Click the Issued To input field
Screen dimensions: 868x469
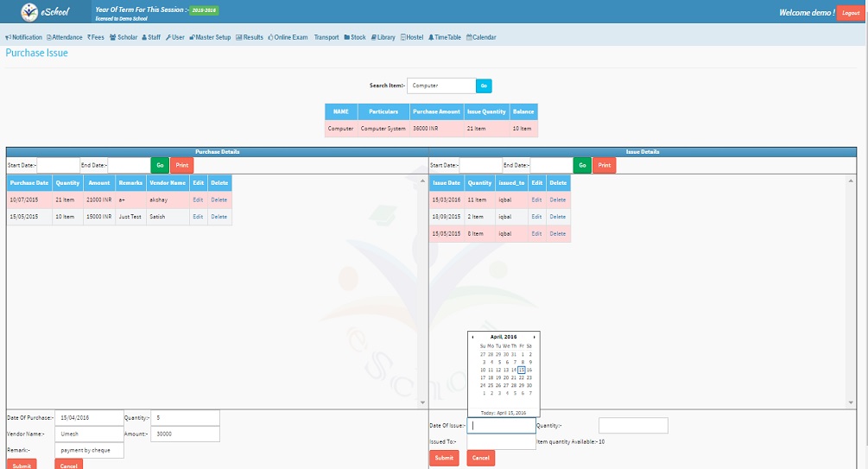[501, 441]
